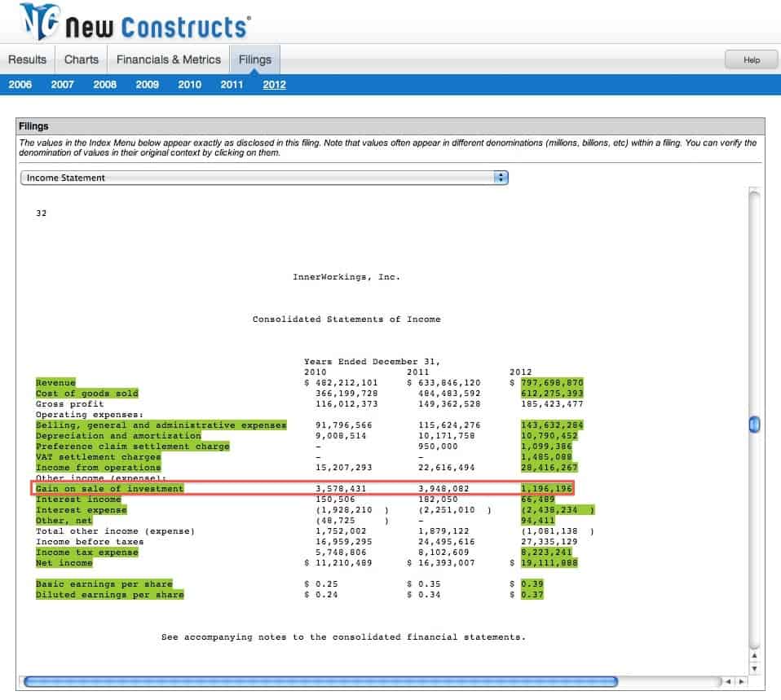Click the highlighted Other, net label
Viewport: 781px width, 700px height.
pyautogui.click(x=64, y=520)
